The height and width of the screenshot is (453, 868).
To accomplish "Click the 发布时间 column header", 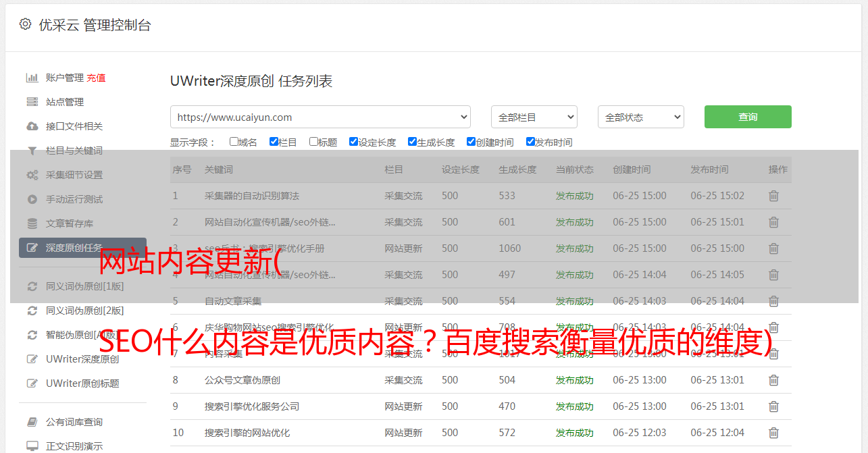I will pos(709,169).
